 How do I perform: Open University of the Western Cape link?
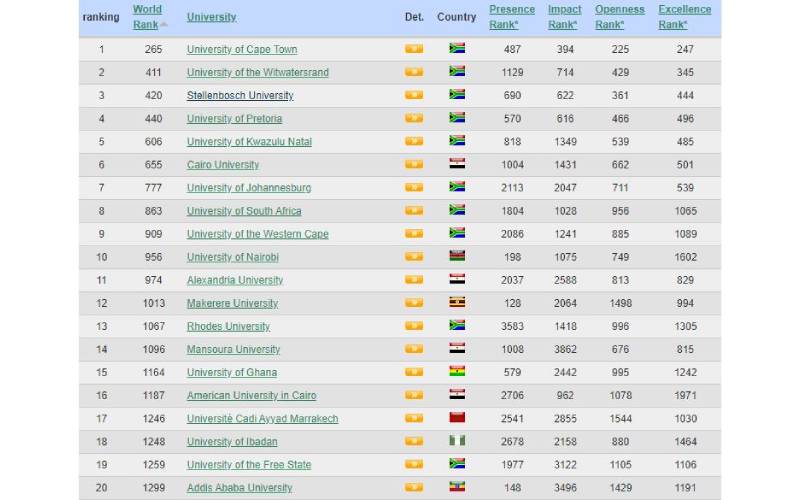click(x=258, y=234)
